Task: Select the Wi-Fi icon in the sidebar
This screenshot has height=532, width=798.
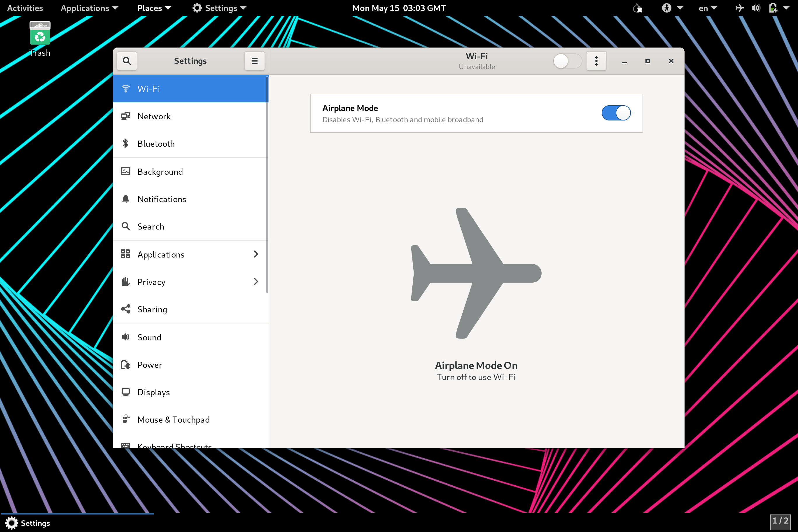Action: 125,89
